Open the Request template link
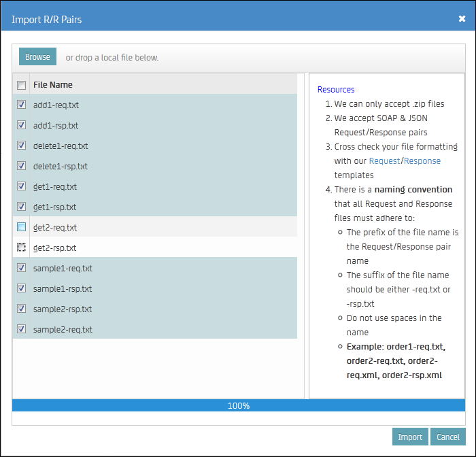This screenshot has width=476, height=457. (385, 161)
